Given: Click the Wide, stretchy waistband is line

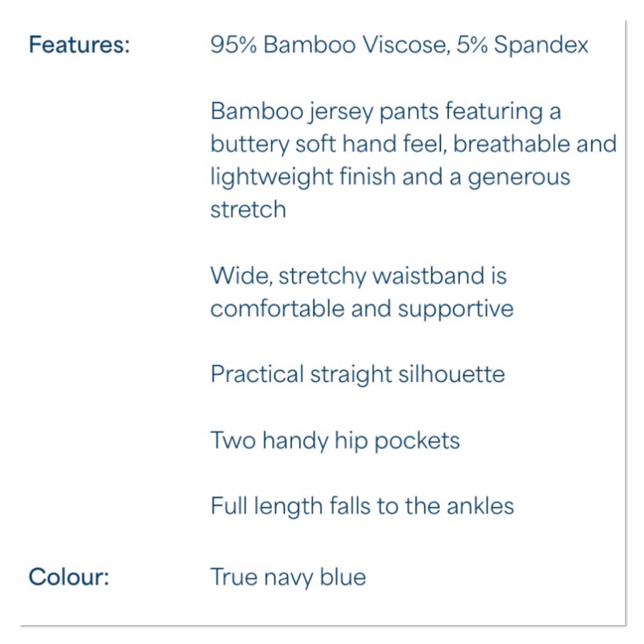Looking at the screenshot, I should [x=358, y=276].
